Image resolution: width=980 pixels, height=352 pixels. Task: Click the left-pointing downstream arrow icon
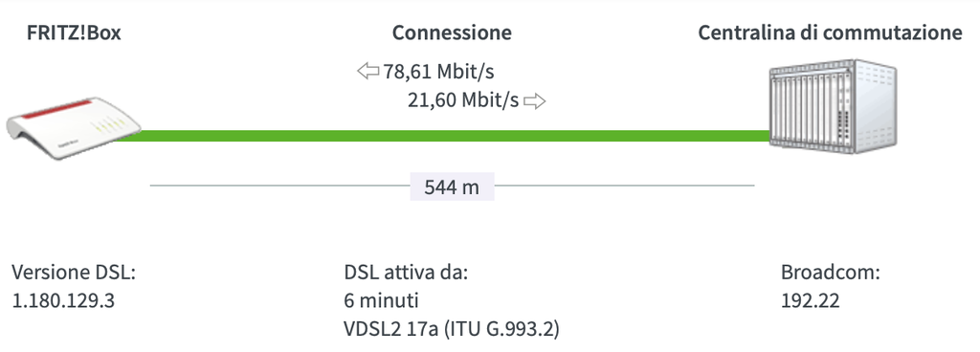point(368,71)
